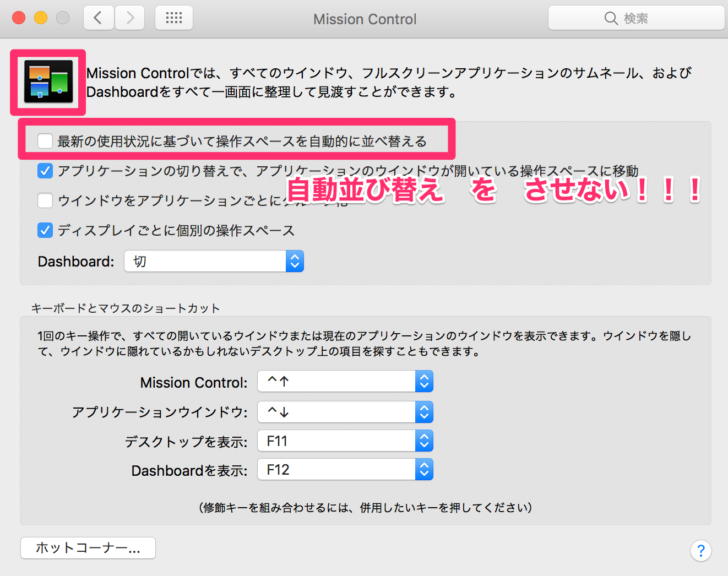Go forward with the right chevron button
728x576 pixels.
pos(130,18)
